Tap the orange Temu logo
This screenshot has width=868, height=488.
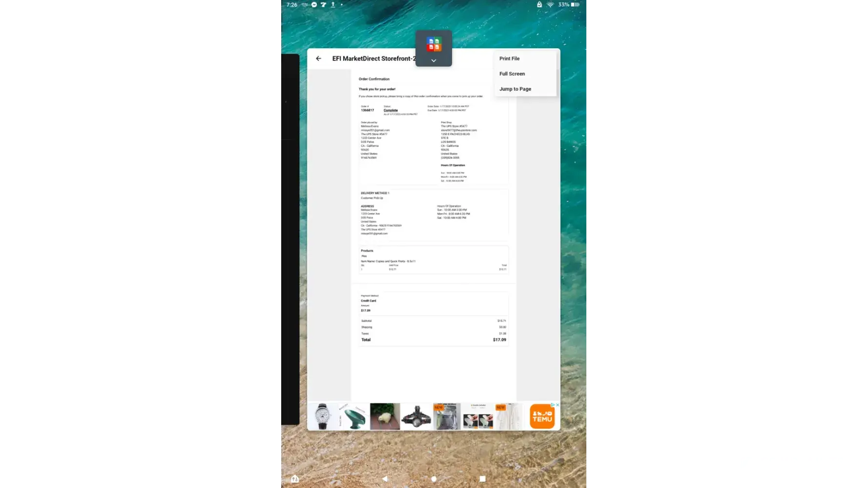coord(542,417)
